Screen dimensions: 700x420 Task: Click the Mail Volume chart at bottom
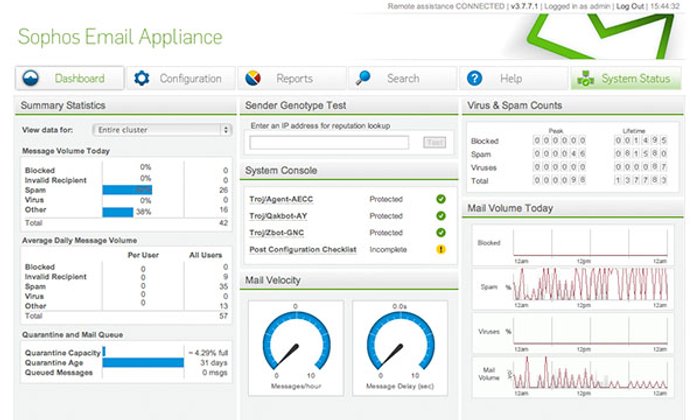pos(590,373)
